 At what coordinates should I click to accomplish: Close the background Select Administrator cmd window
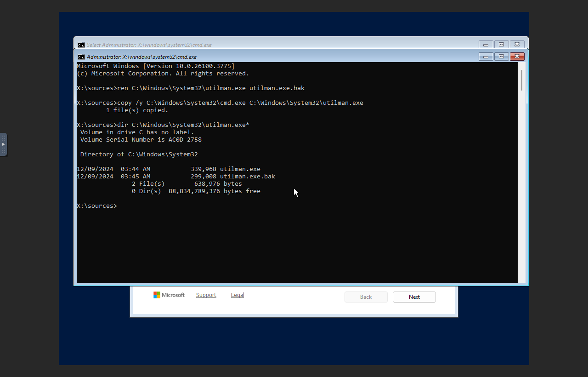coord(517,45)
